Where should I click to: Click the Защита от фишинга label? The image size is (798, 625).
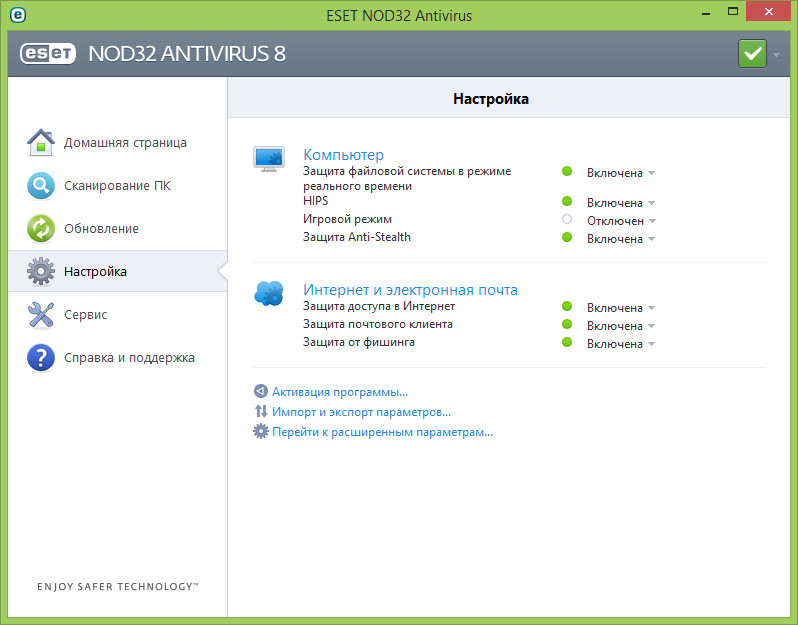359,342
